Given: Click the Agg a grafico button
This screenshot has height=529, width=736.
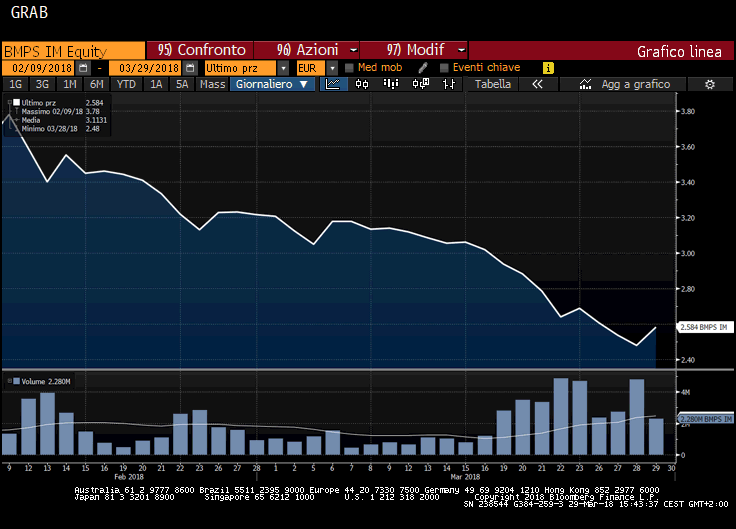Looking at the screenshot, I should pyautogui.click(x=635, y=85).
